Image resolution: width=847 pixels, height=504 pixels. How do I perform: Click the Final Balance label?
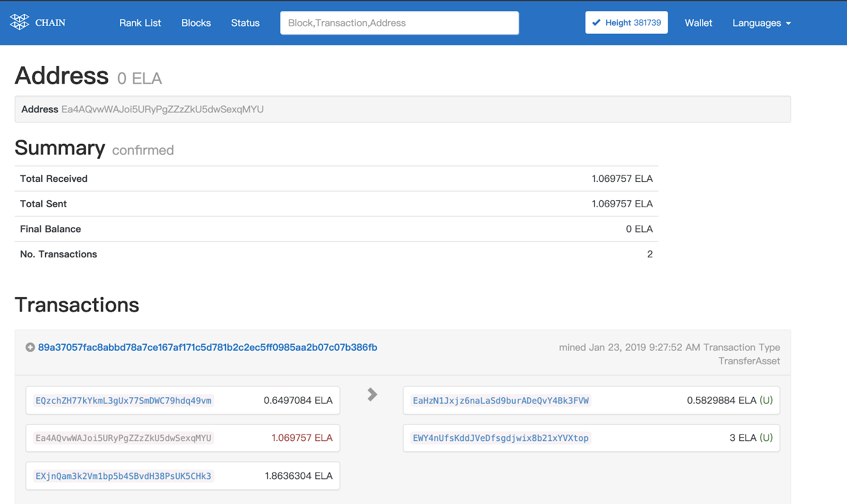pos(50,229)
